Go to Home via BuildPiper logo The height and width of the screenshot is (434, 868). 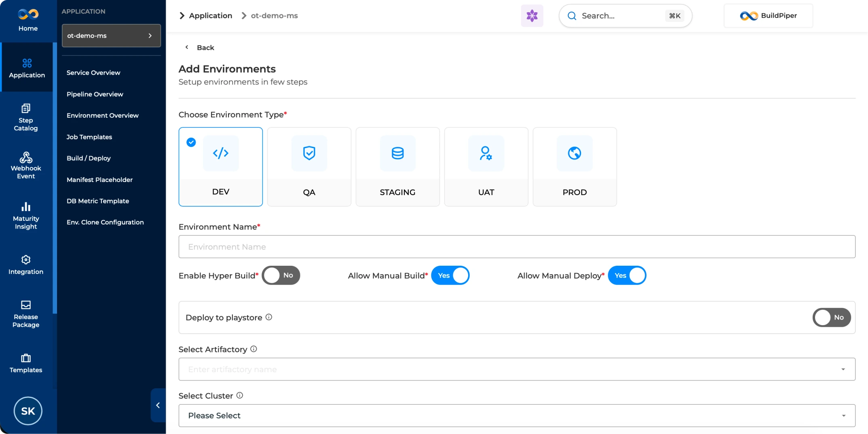pyautogui.click(x=28, y=15)
